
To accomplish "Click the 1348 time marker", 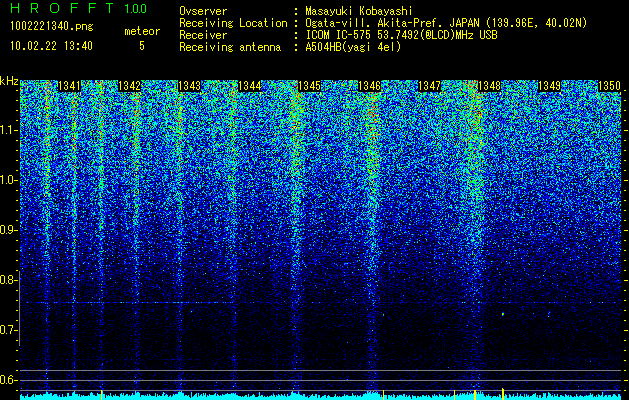I will coord(489,86).
